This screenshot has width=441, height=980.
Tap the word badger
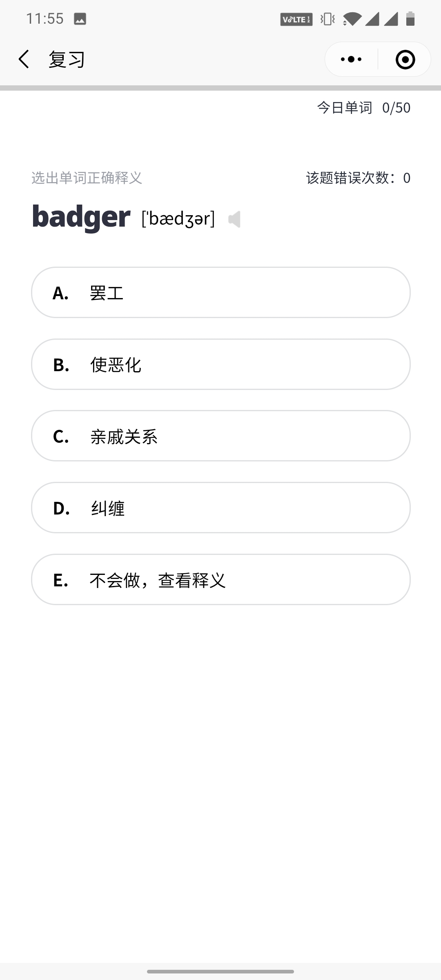81,217
